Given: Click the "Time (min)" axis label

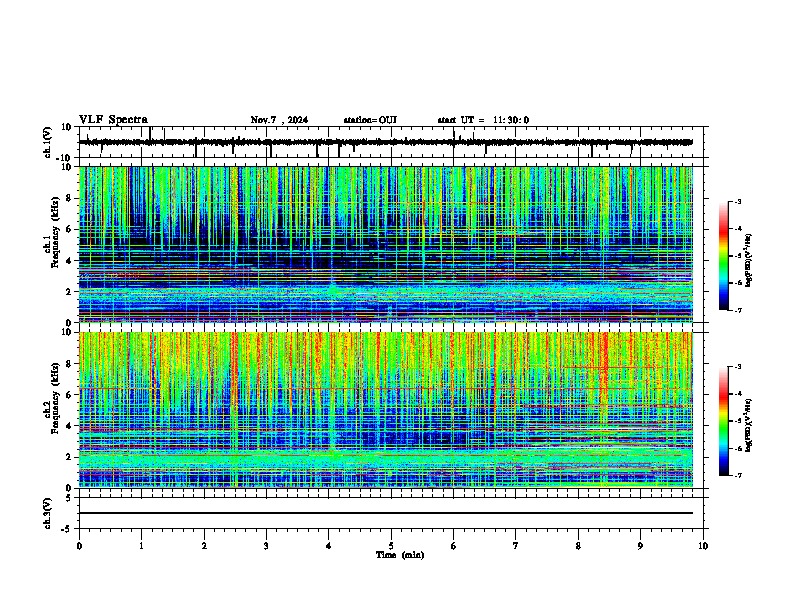Looking at the screenshot, I should click(x=400, y=555).
